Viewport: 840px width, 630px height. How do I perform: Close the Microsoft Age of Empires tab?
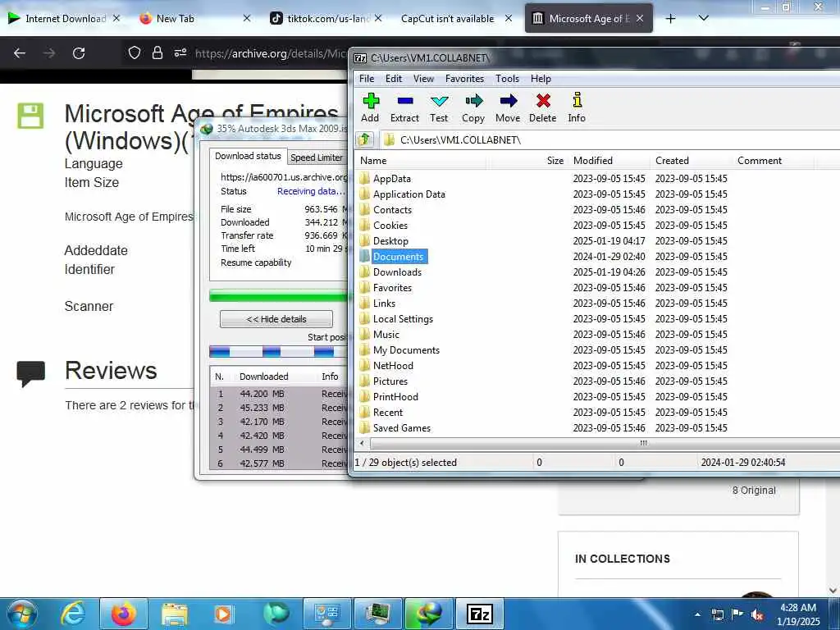[640, 18]
